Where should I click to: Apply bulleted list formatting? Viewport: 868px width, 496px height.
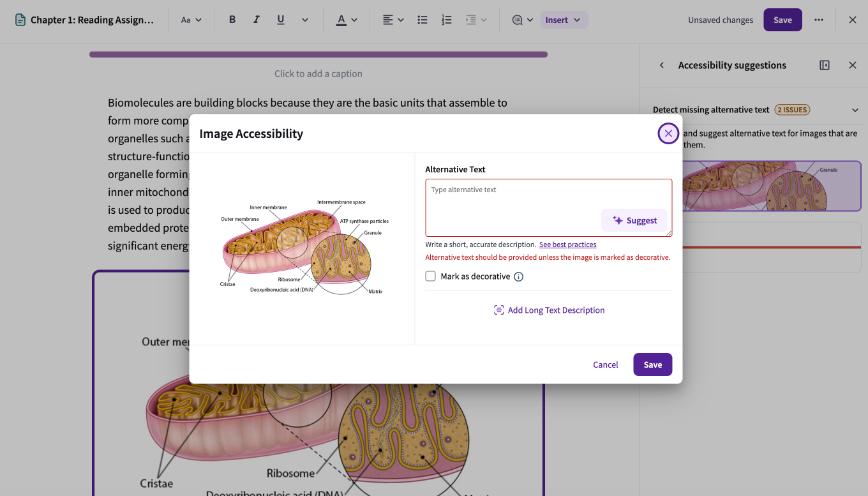[x=423, y=20]
